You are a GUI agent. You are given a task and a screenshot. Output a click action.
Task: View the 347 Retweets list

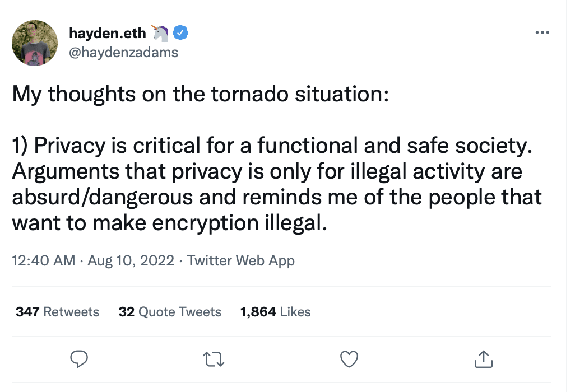[x=58, y=312]
